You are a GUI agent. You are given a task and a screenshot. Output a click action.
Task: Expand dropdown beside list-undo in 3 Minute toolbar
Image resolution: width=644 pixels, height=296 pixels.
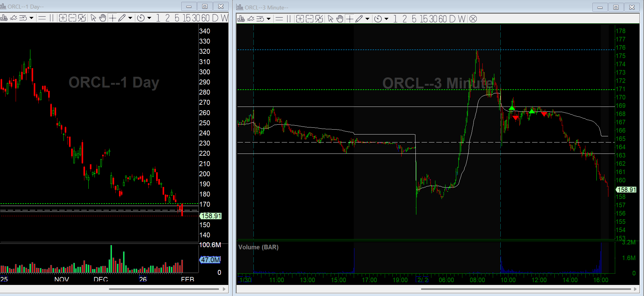pyautogui.click(x=268, y=19)
